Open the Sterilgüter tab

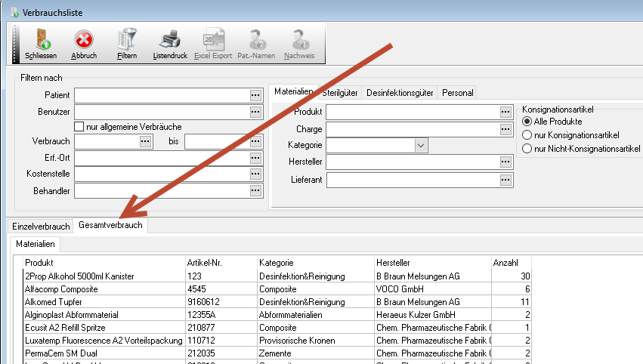click(x=339, y=93)
